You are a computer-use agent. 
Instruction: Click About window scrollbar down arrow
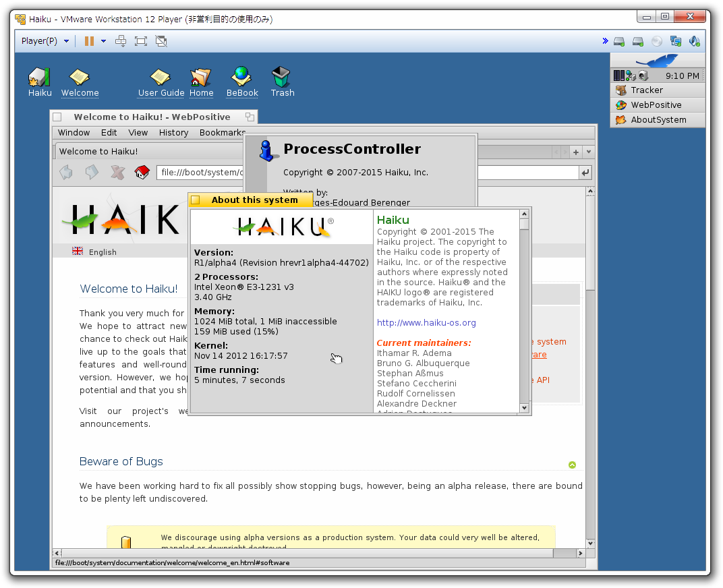[524, 408]
